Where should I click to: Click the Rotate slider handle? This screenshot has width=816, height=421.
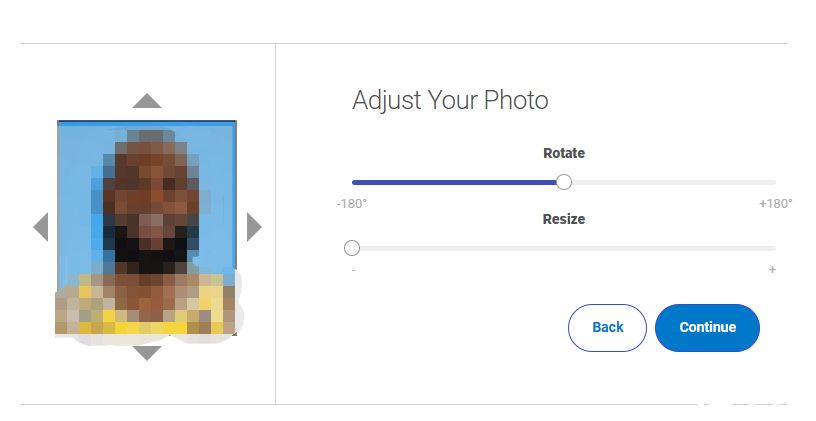[x=564, y=182]
